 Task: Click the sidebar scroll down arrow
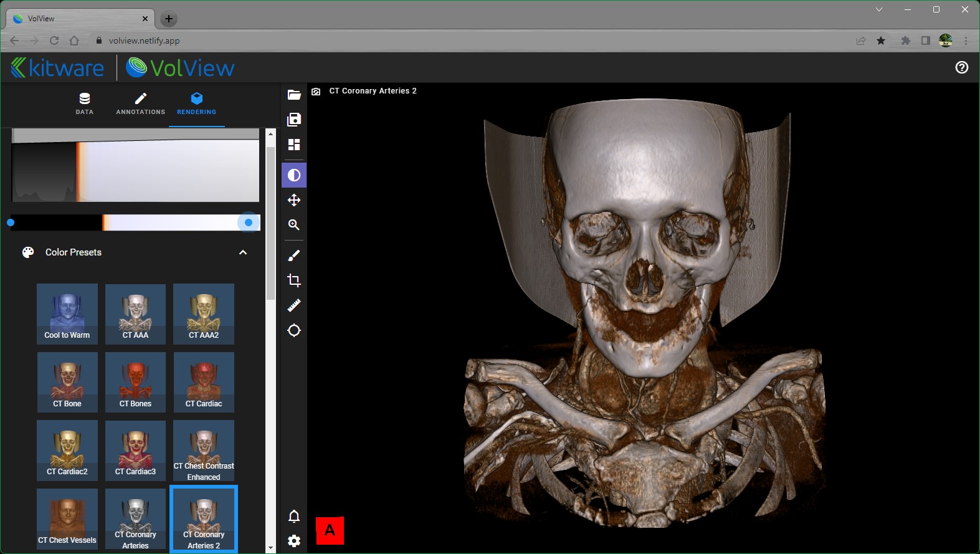270,548
